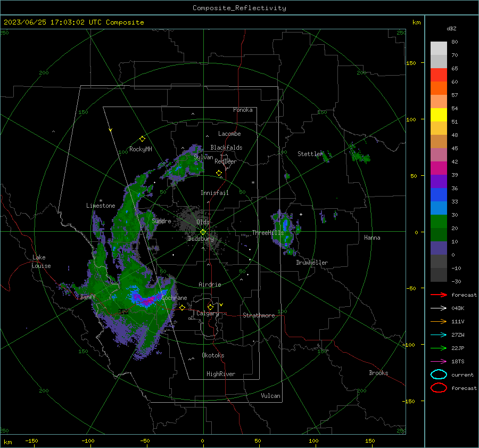Click the magenta 18TS arrow icon

tap(439, 362)
